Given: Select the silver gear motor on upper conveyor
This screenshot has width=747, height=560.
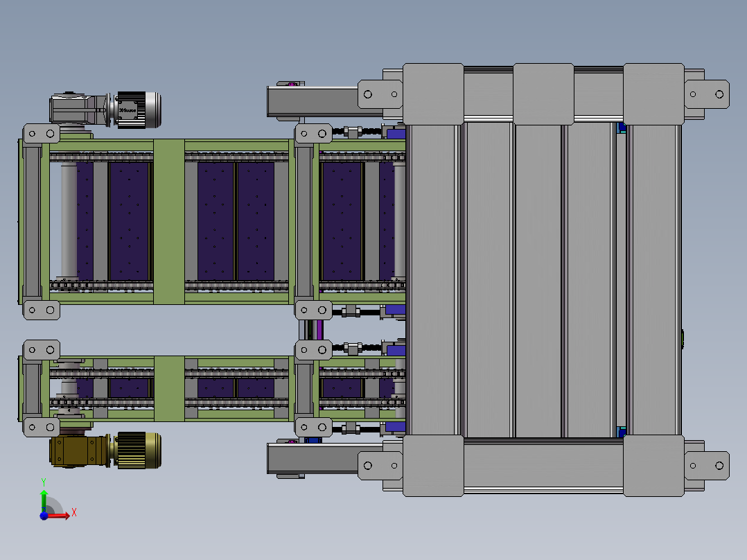Looking at the screenshot, I should 105,110.
